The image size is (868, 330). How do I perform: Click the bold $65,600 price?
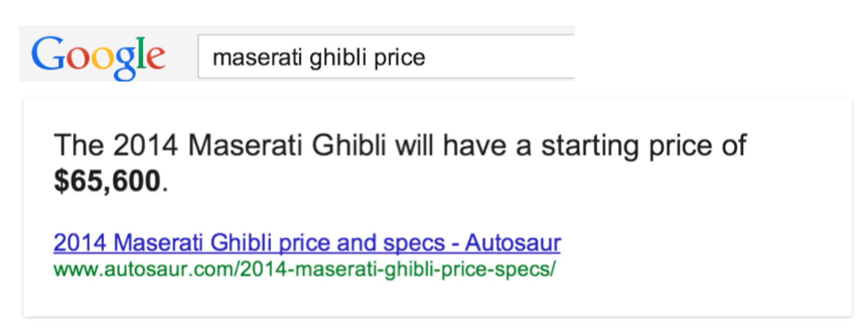(107, 181)
